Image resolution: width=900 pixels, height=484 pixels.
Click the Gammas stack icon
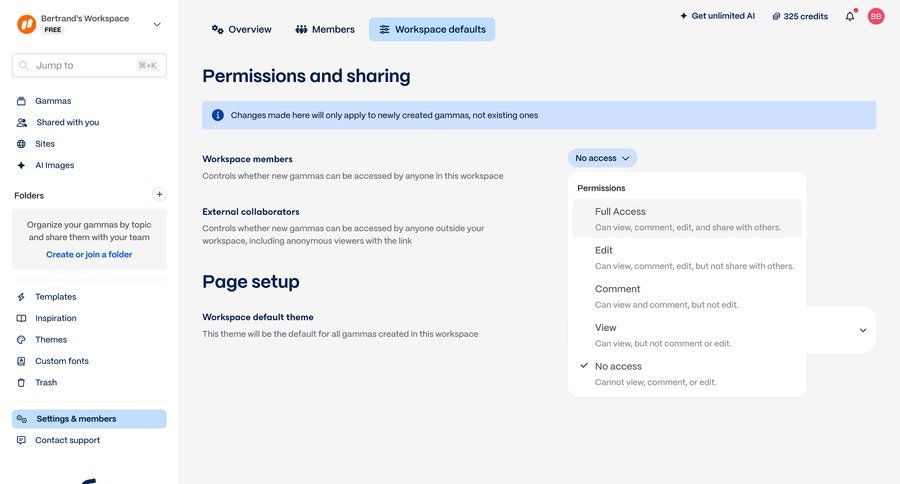21,101
